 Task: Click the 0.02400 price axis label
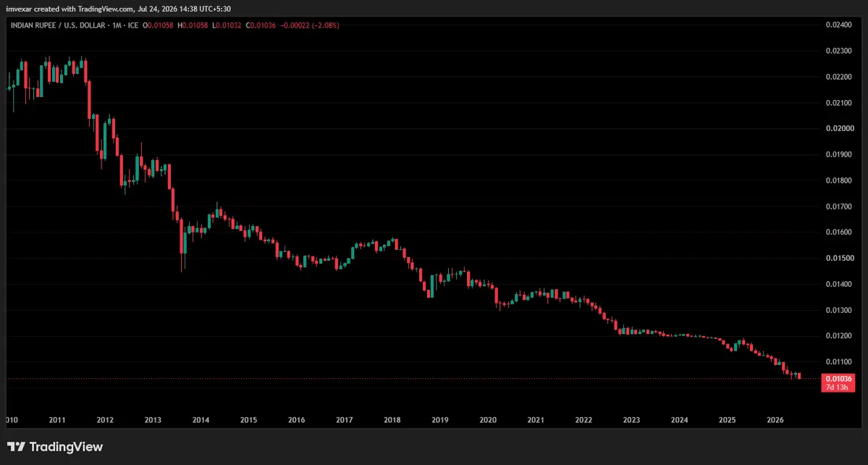[838, 25]
